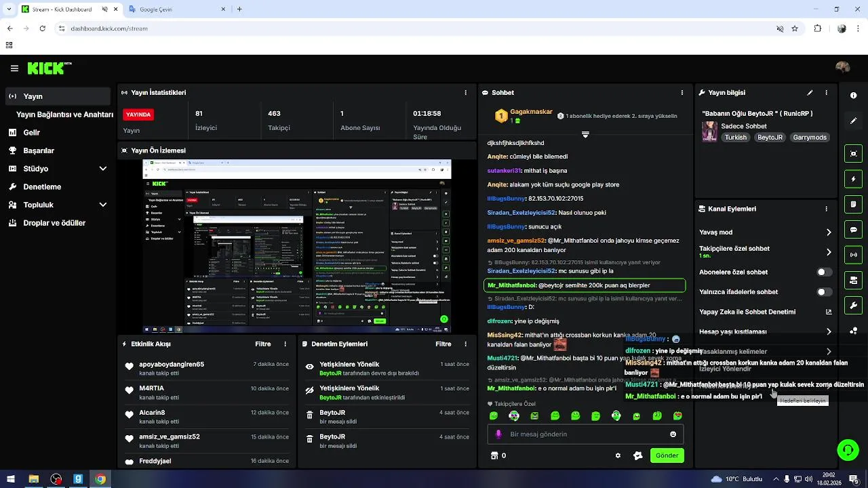
Task: Open the user profile avatar menu
Action: [x=843, y=67]
